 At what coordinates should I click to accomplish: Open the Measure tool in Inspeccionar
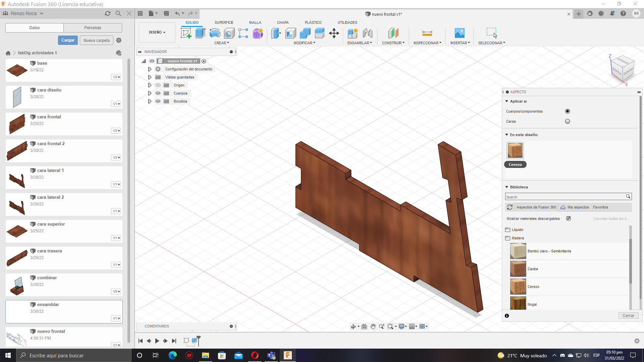click(x=427, y=33)
